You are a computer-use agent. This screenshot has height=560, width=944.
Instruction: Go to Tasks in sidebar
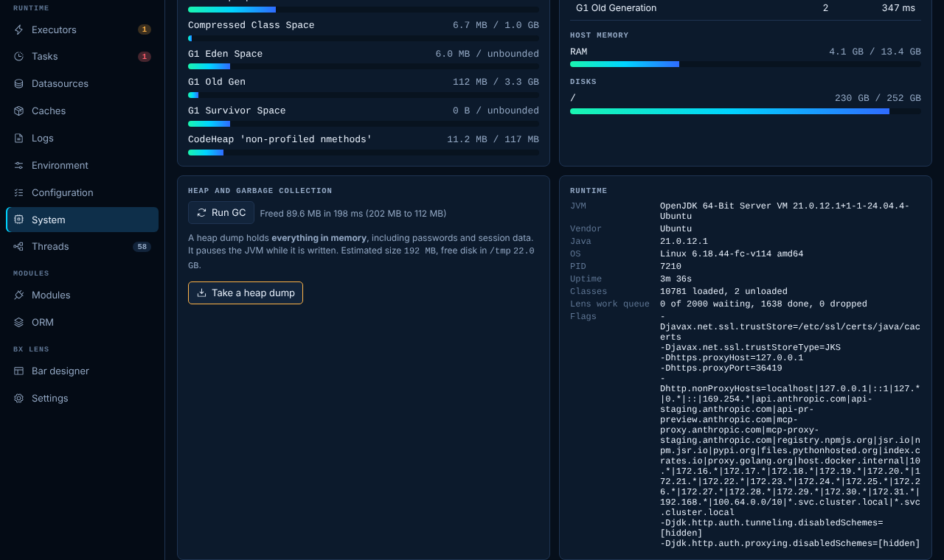click(x=82, y=57)
